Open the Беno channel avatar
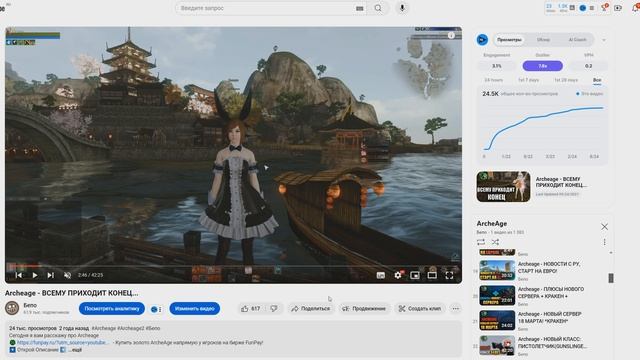The height and width of the screenshot is (360, 640). tap(12, 308)
